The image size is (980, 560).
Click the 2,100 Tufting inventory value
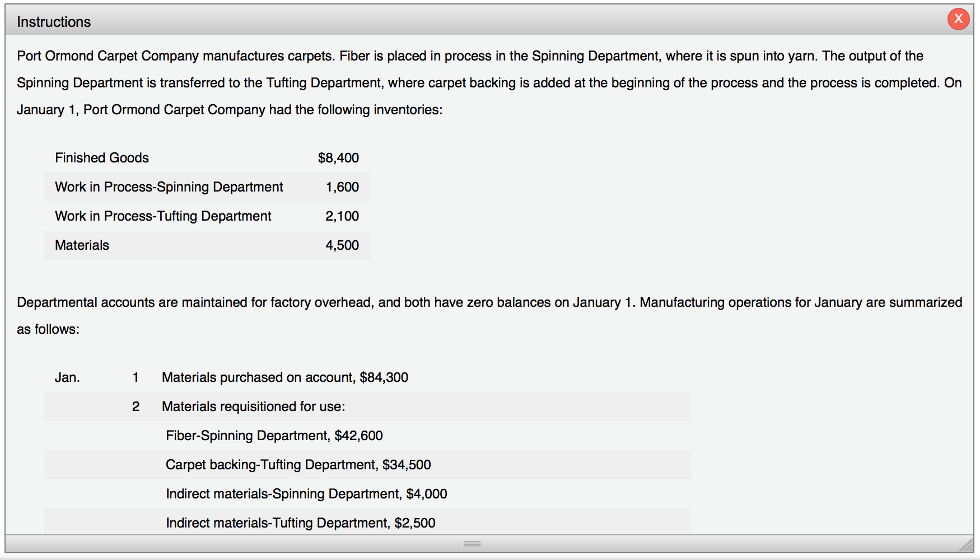342,216
